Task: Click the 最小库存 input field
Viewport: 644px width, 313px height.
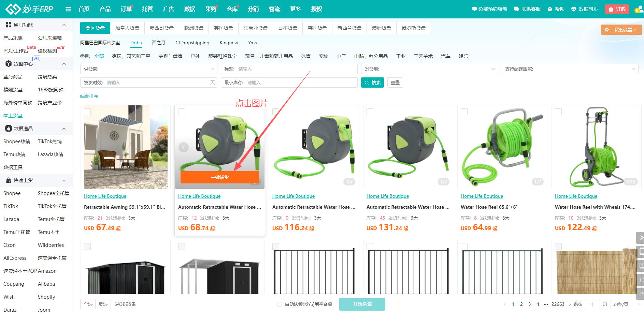Action: coord(289,83)
